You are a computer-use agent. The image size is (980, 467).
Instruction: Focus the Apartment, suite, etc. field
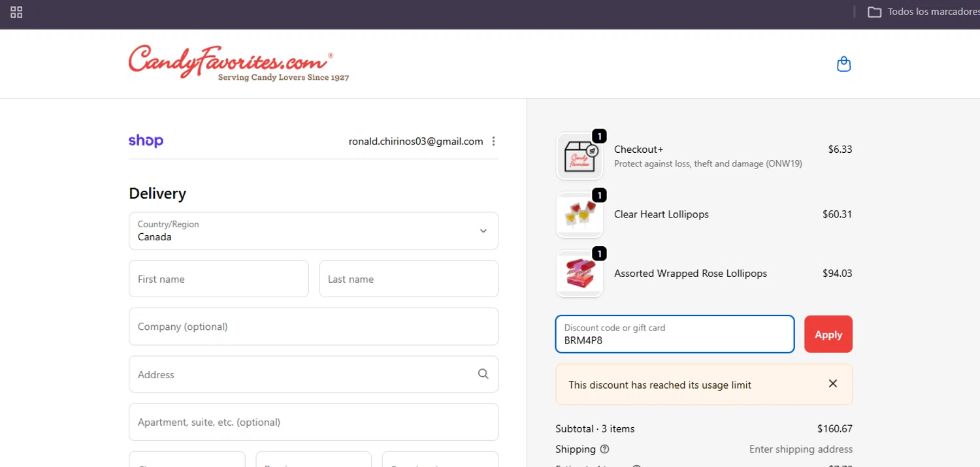pos(314,422)
